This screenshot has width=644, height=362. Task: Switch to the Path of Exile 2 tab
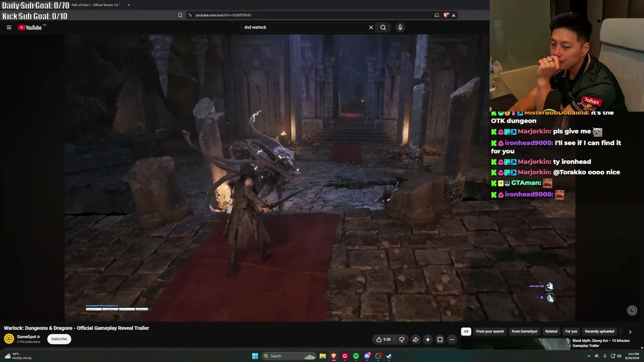(x=95, y=5)
